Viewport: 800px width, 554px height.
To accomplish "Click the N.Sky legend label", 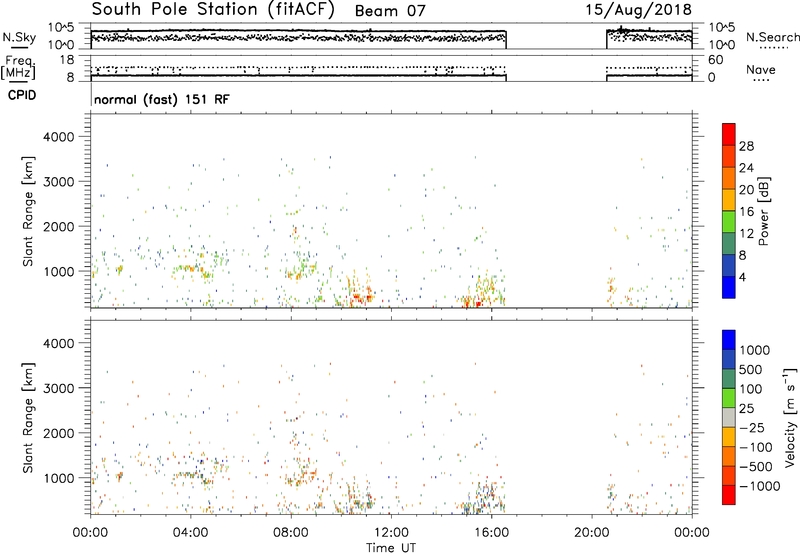I will [19, 37].
